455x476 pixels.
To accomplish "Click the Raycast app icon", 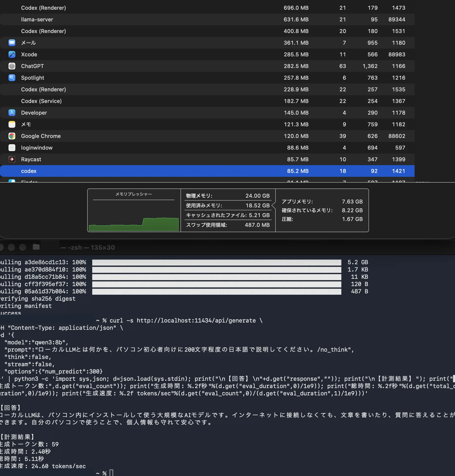I will click(x=12, y=159).
